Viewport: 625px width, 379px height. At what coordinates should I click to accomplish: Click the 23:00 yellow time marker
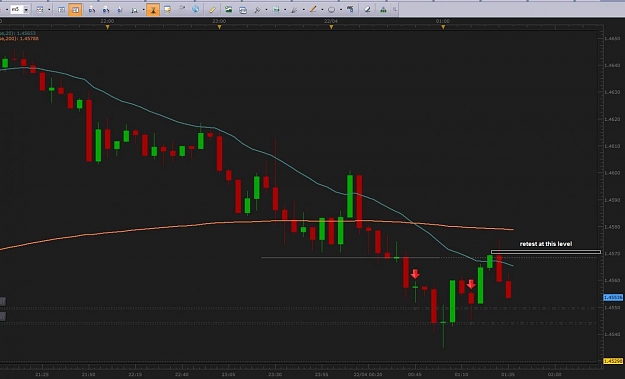pos(219,27)
